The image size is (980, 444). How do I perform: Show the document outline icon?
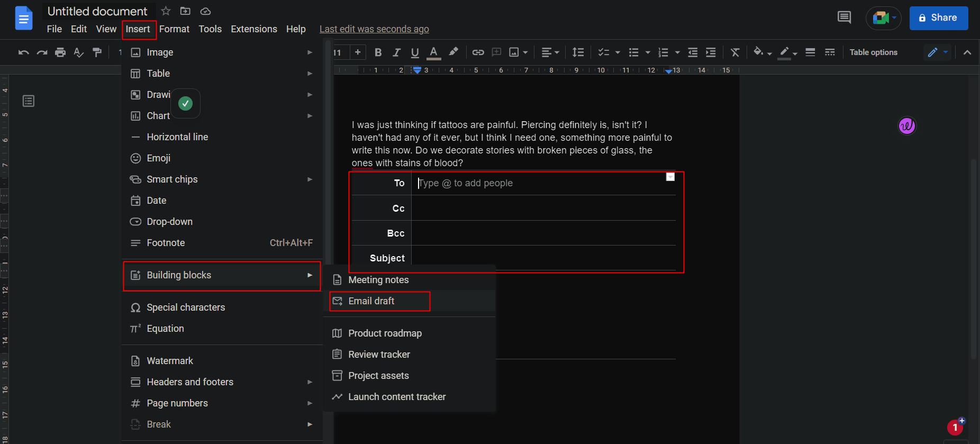click(29, 101)
